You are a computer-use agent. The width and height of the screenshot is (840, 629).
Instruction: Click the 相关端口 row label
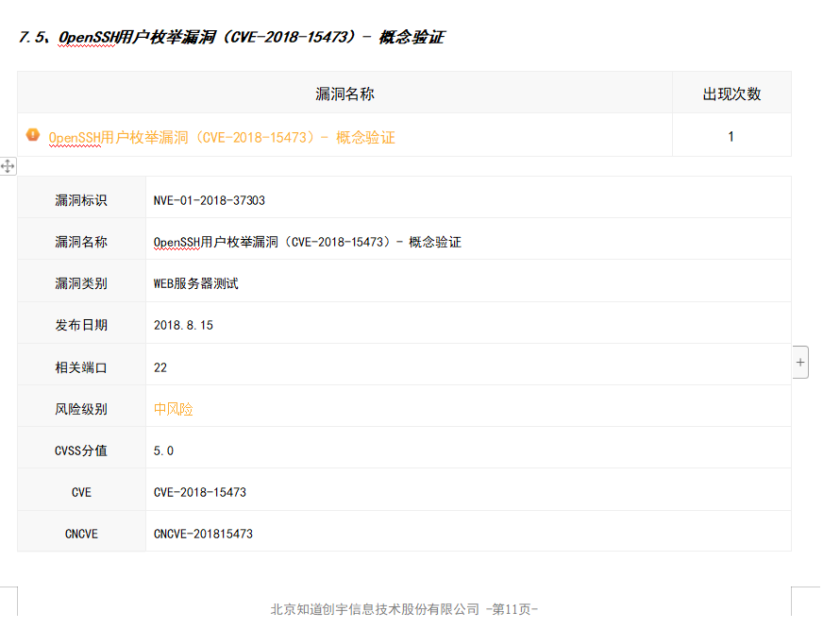[x=81, y=367]
